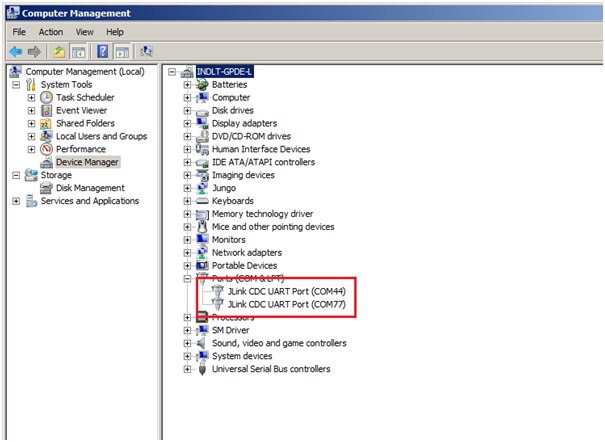Click the Performance icon
605x442 pixels.
(46, 149)
